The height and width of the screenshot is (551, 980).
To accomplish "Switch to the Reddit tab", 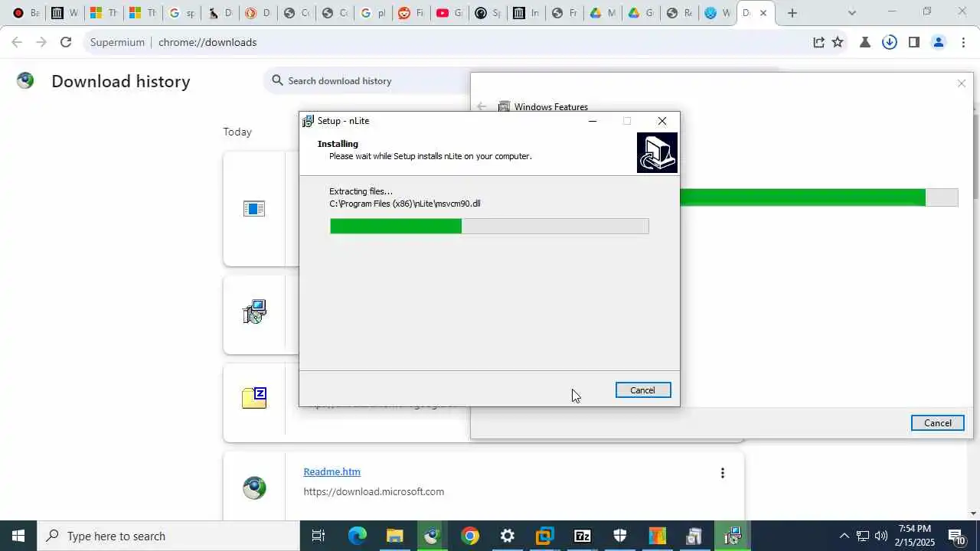I will click(411, 13).
